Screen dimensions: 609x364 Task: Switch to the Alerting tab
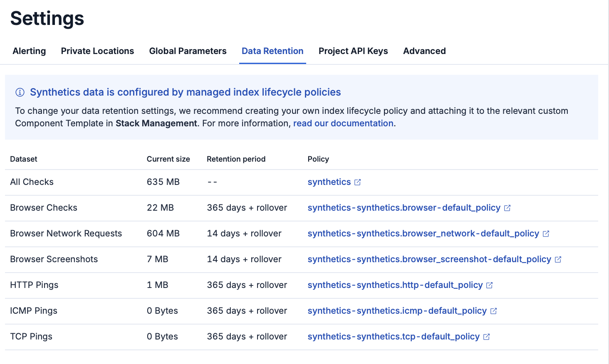point(29,51)
